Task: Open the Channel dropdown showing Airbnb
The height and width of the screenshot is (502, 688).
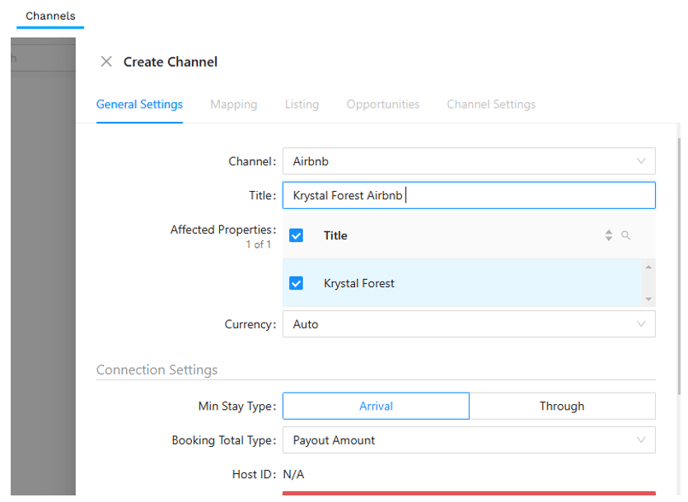Action: pyautogui.click(x=469, y=161)
